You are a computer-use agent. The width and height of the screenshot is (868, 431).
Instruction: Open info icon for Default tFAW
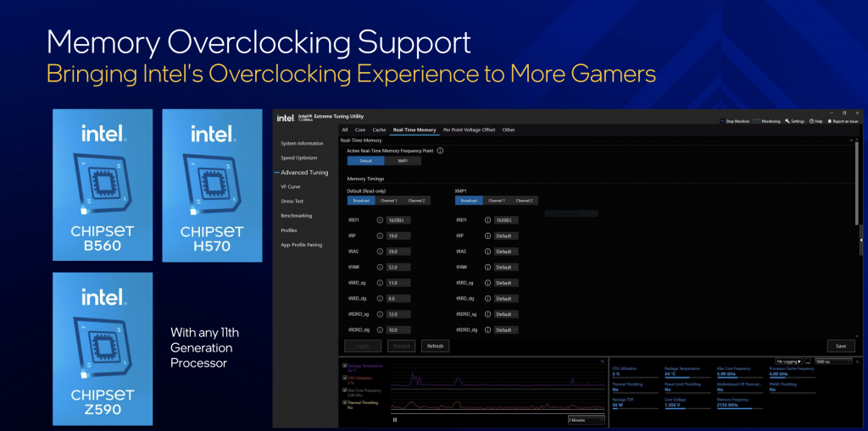380,267
